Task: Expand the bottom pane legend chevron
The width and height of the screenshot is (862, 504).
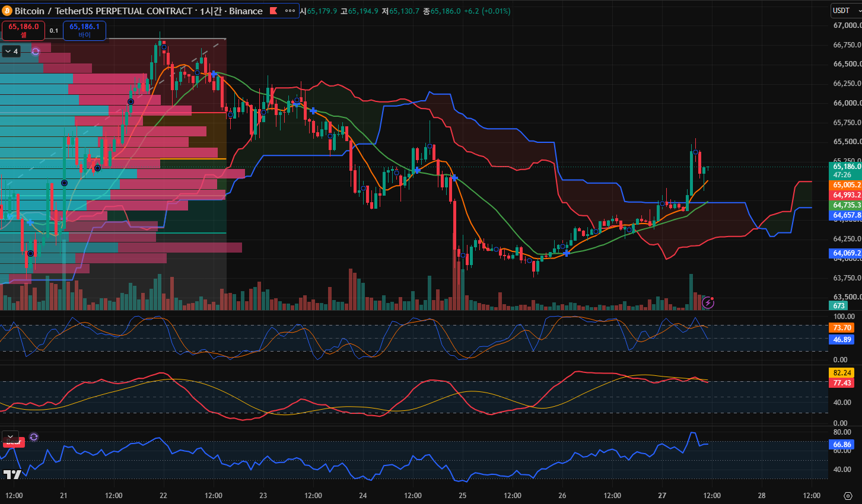Action: (x=10, y=436)
